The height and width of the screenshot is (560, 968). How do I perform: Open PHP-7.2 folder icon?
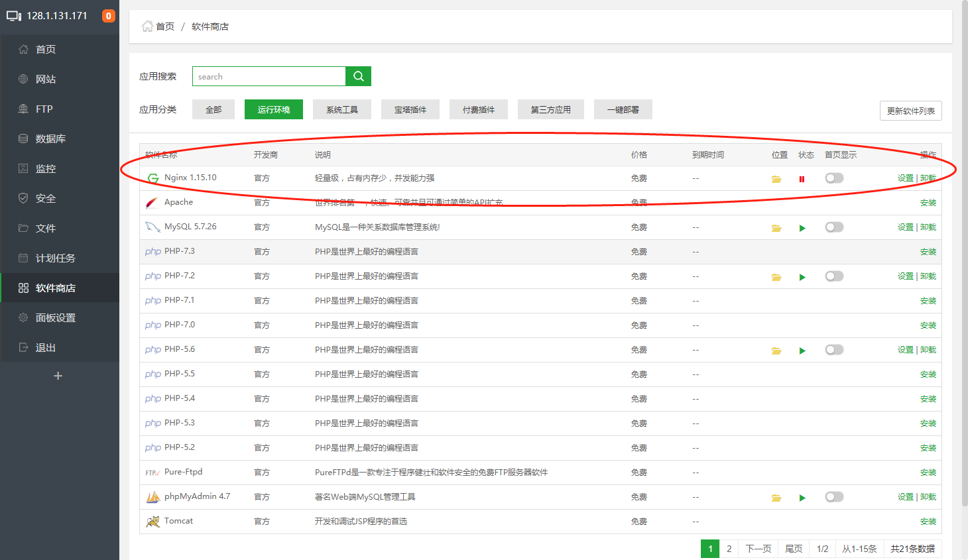776,277
